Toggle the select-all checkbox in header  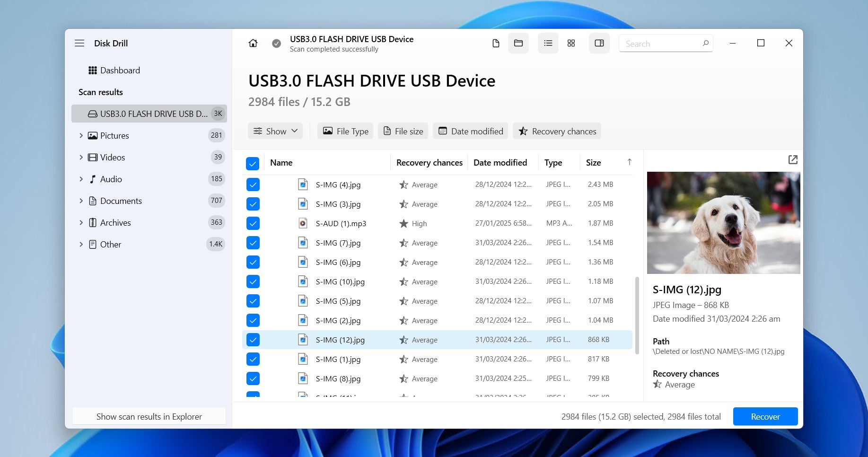[x=253, y=163]
